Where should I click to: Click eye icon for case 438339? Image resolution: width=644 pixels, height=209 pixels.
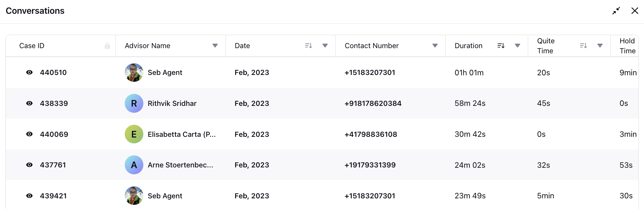point(30,103)
